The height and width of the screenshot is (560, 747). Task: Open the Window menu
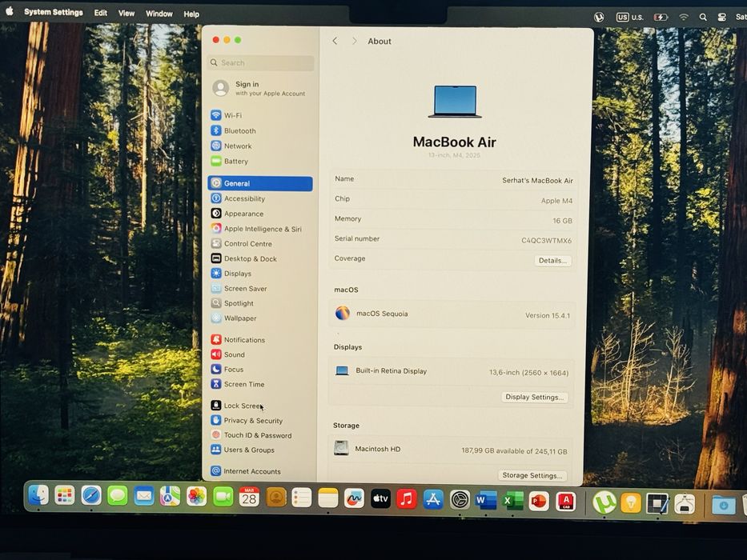click(159, 14)
